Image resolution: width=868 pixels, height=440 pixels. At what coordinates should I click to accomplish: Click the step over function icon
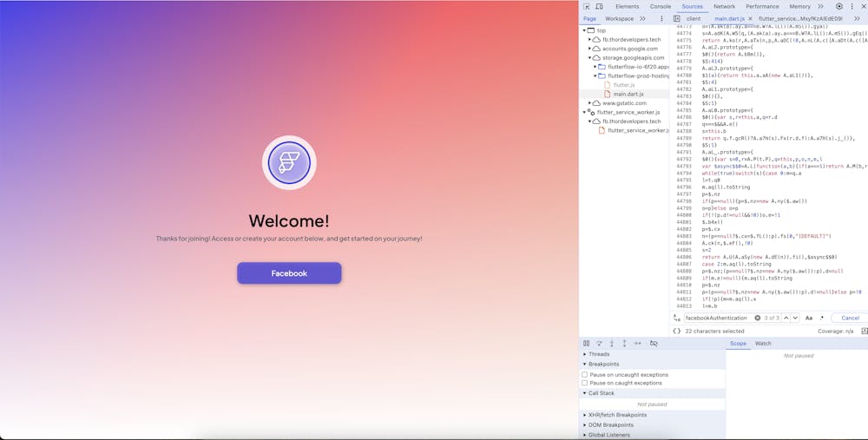(x=599, y=344)
